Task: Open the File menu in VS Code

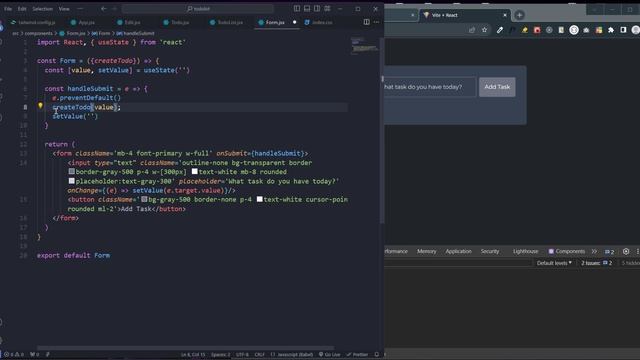Action: [8, 9]
